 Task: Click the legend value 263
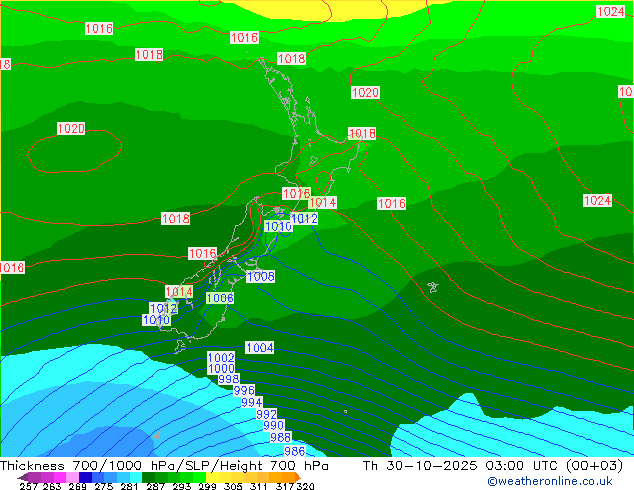52,486
